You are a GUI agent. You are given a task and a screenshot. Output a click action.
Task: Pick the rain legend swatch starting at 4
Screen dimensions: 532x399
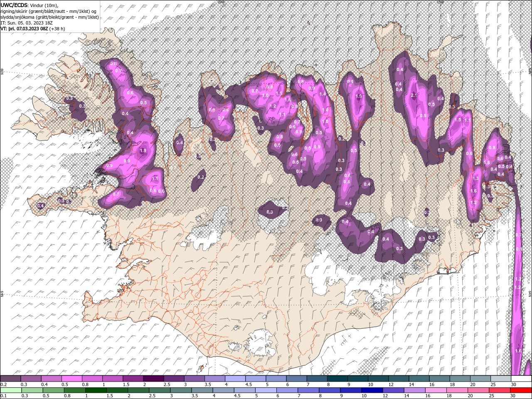click(223, 390)
